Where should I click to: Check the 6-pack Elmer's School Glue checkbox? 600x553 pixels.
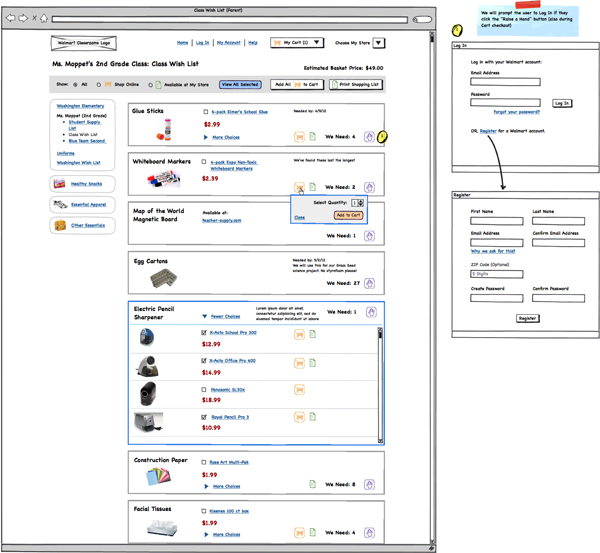(x=206, y=112)
